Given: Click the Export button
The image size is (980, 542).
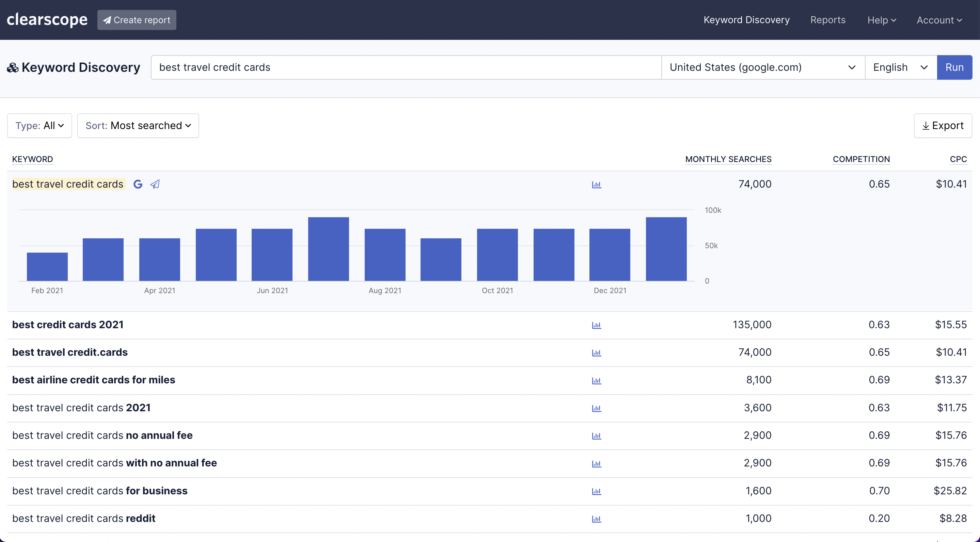Looking at the screenshot, I should 942,126.
